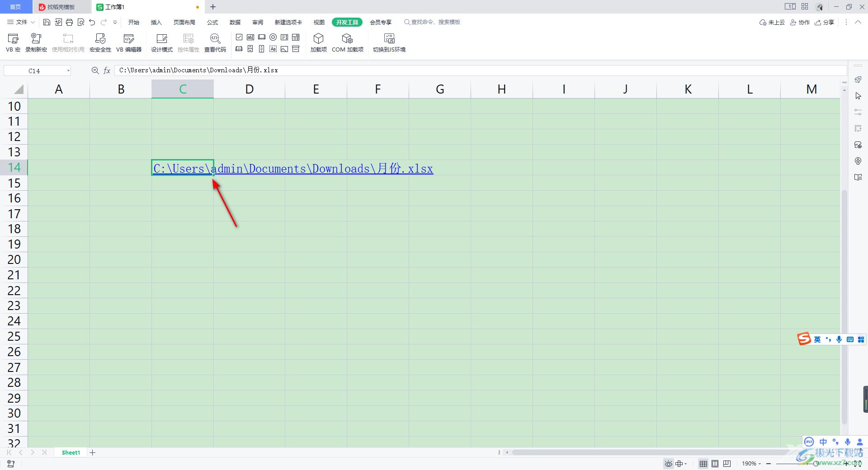The height and width of the screenshot is (470, 868).
Task: Insert a text box (ab) control
Action: (250, 37)
